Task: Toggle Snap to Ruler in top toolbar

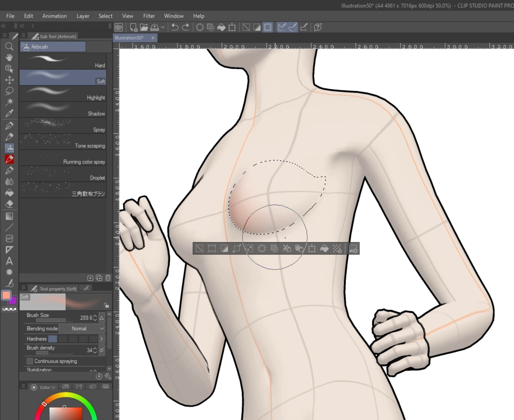Action: coord(282,27)
